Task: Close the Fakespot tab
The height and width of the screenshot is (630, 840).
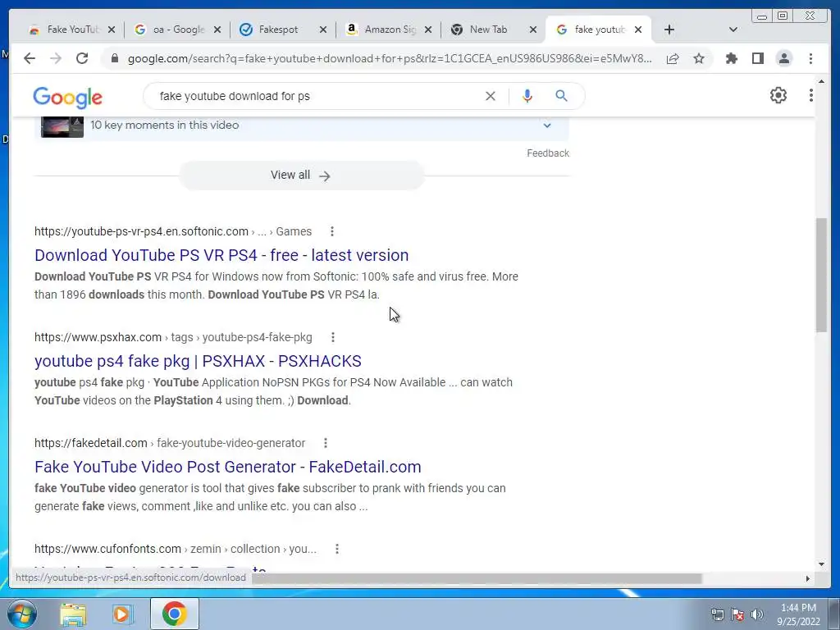Action: 323,30
